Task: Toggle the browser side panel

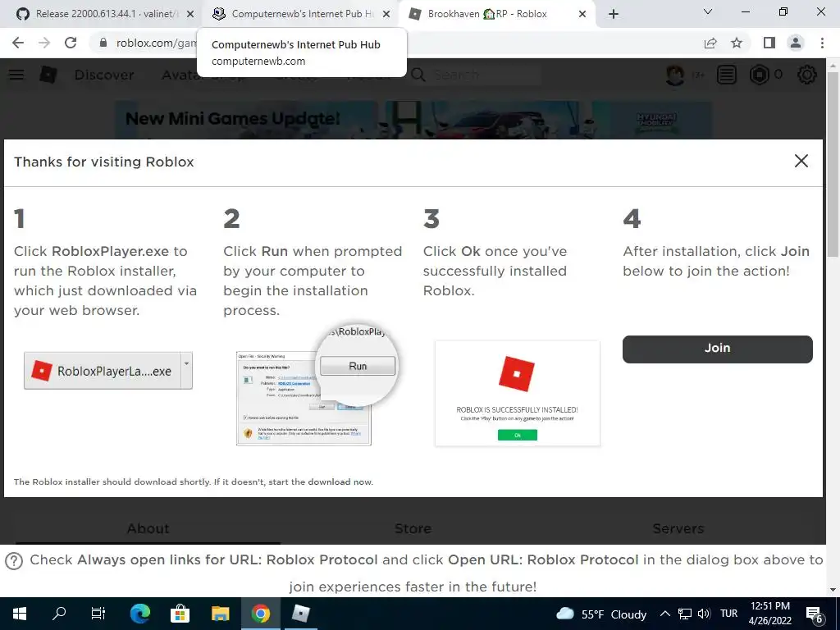Action: click(769, 43)
